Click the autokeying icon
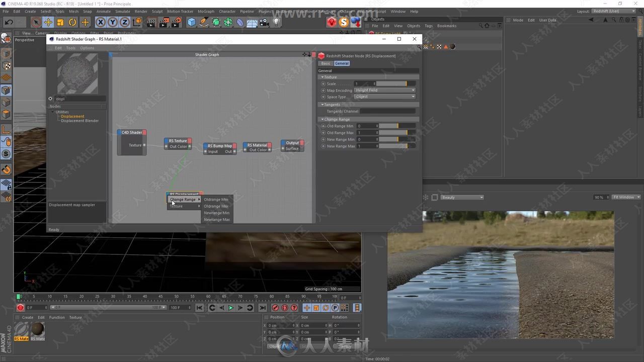This screenshot has height=362, width=644. coord(285,308)
